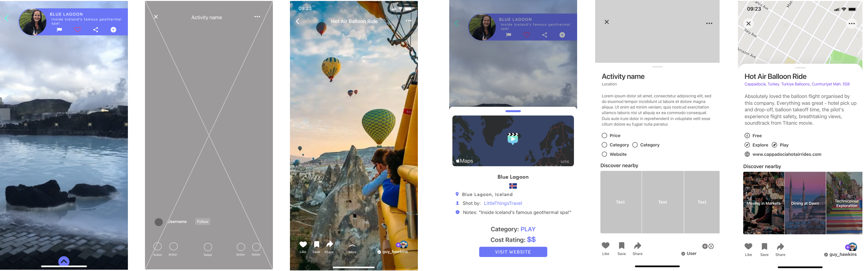
Task: Select the Website radio option
Action: tap(604, 154)
